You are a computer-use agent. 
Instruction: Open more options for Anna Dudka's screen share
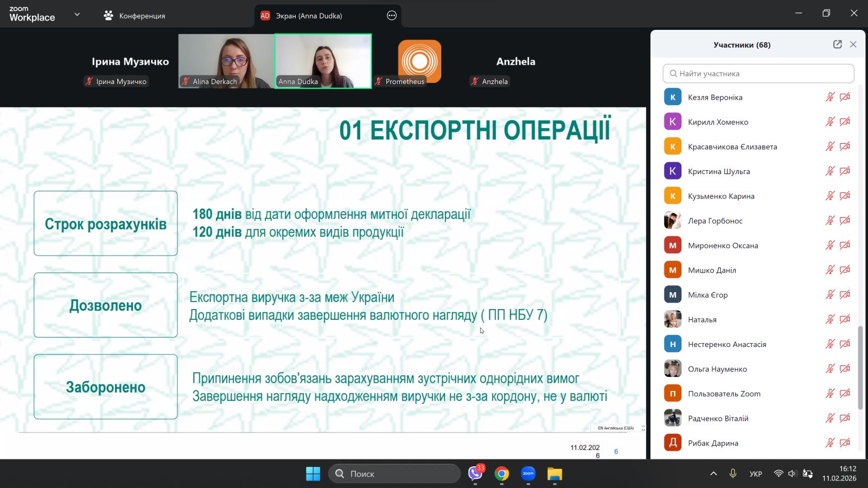392,16
